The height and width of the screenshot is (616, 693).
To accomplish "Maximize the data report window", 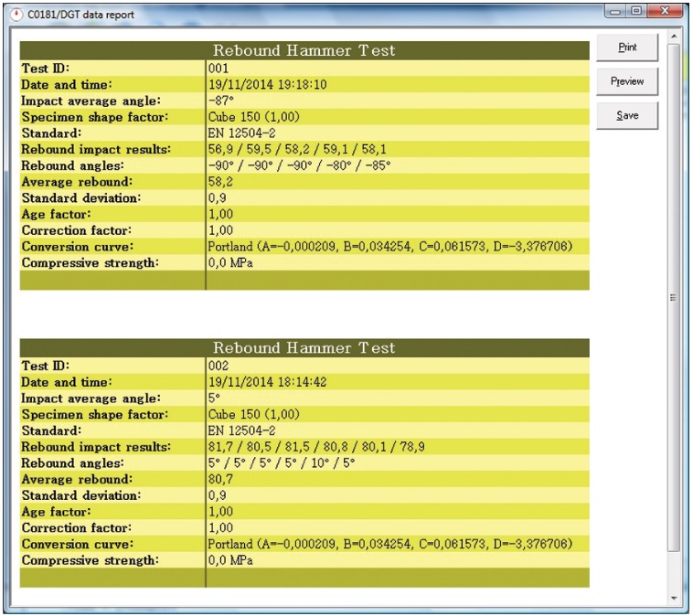I will tap(636, 11).
